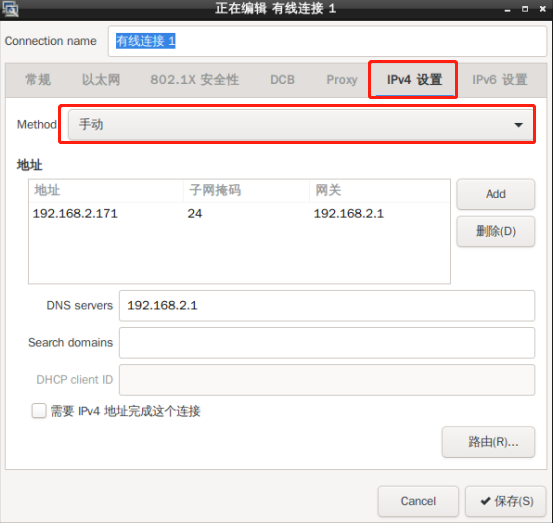Image resolution: width=553 pixels, height=523 pixels.
Task: Open the DCB tab
Action: 282,80
